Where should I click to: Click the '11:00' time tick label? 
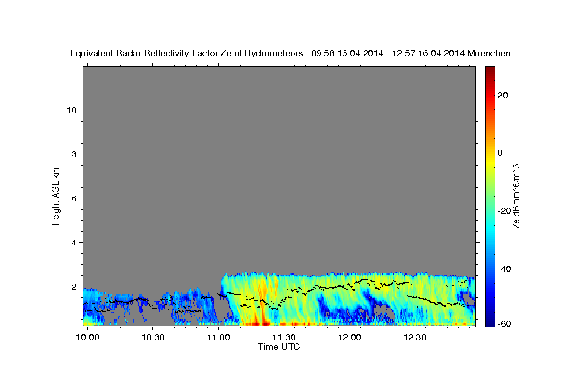(218, 338)
